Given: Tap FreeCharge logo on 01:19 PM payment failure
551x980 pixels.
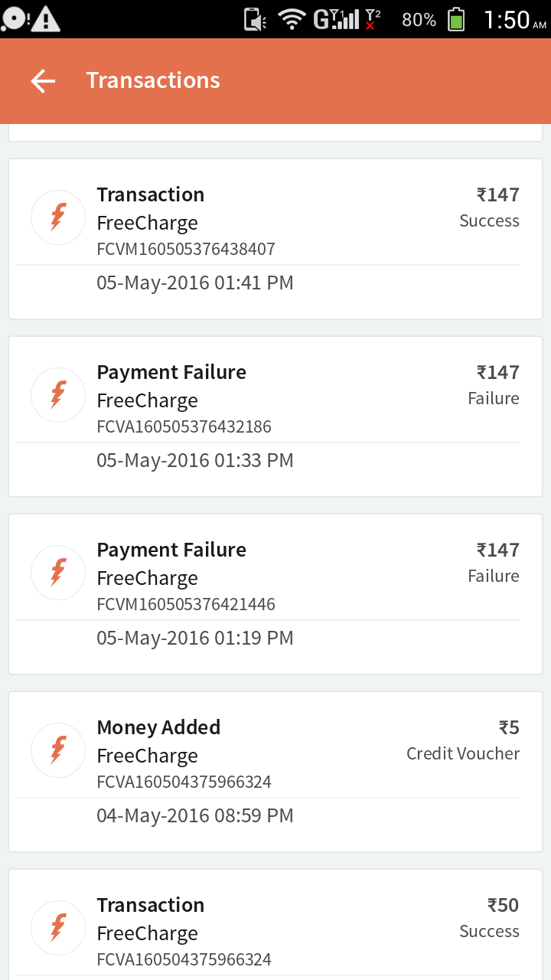Looking at the screenshot, I should click(58, 573).
